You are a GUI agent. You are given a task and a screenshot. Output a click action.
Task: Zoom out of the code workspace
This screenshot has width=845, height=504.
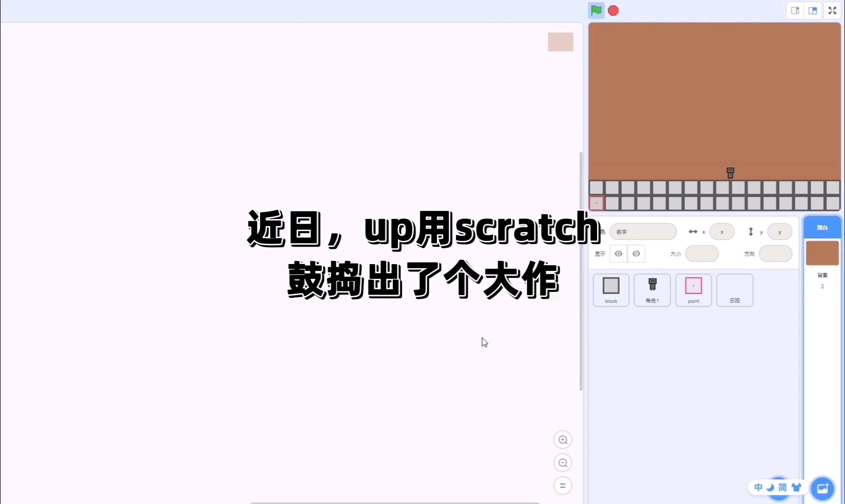pos(563,463)
